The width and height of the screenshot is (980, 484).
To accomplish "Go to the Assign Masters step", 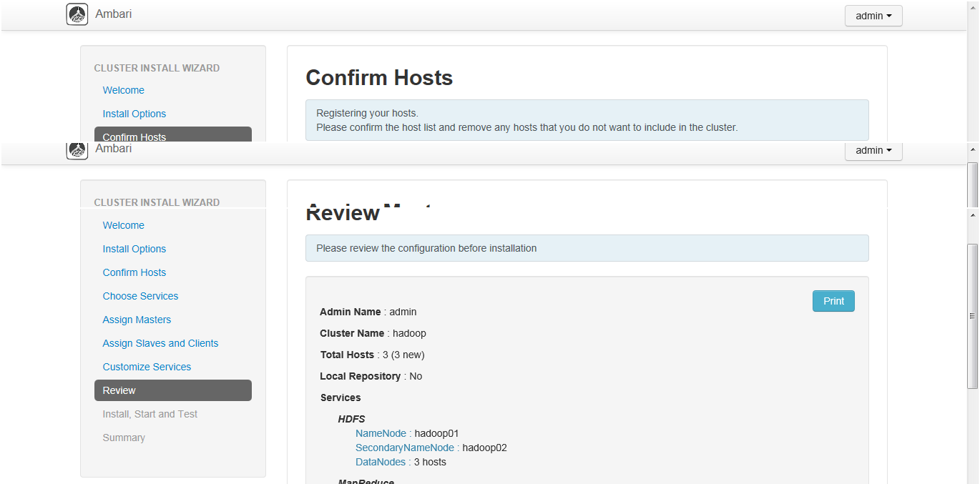I will tap(137, 320).
